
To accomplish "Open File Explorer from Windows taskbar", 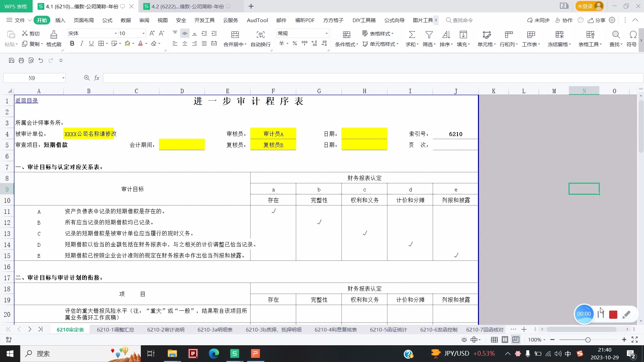I will coord(172,354).
